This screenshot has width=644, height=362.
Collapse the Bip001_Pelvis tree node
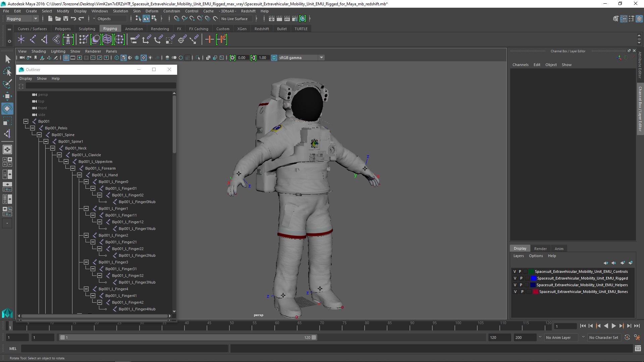[33, 128]
